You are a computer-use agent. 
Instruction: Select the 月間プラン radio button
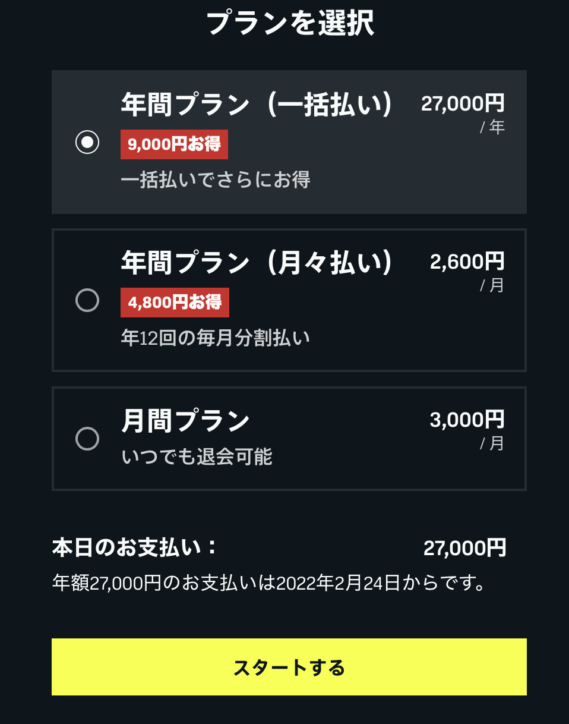point(87,438)
